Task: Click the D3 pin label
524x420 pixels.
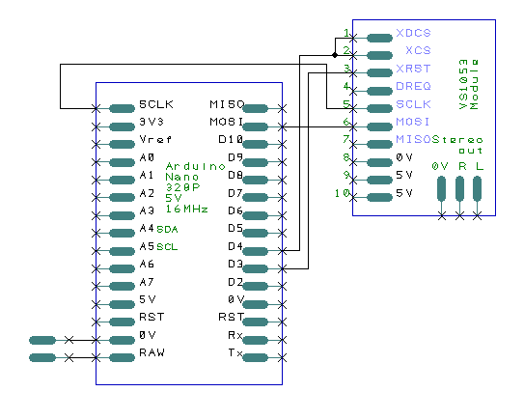Action: 235,265
